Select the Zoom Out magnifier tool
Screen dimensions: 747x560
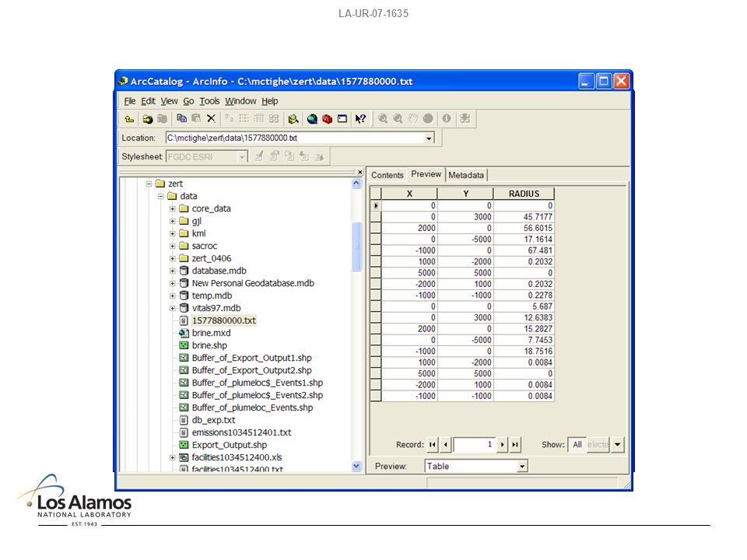(x=398, y=118)
